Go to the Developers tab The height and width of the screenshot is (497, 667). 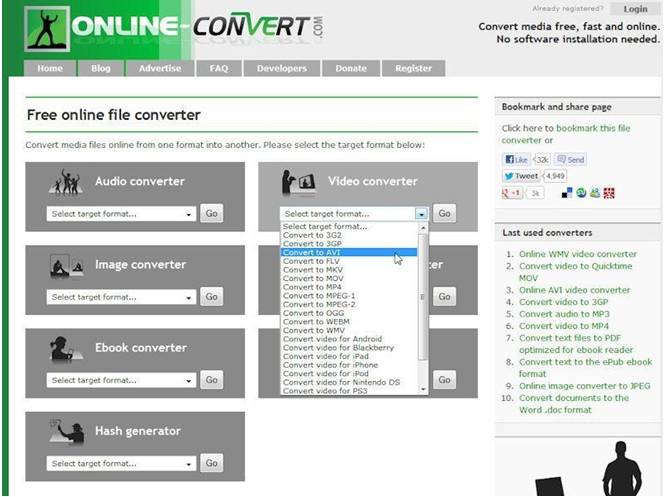(x=281, y=69)
